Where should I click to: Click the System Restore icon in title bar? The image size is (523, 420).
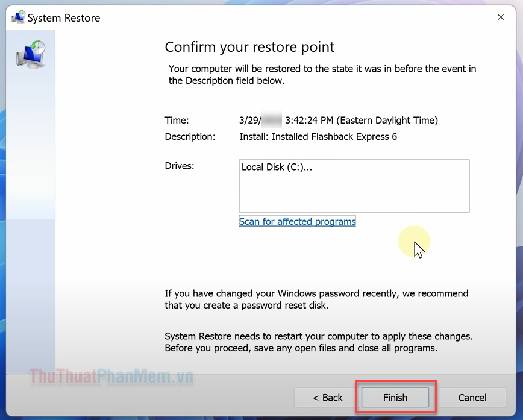[18, 18]
